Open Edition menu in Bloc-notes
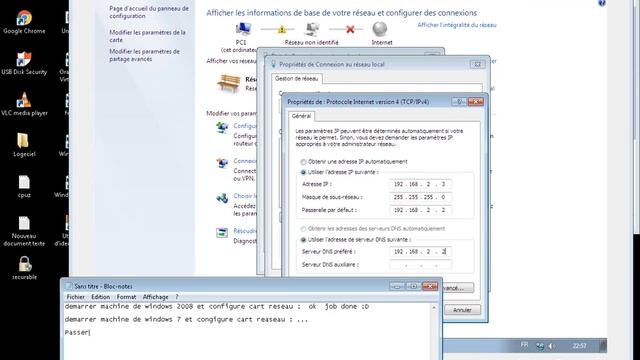Viewport: 640px width, 360px height. (x=100, y=297)
